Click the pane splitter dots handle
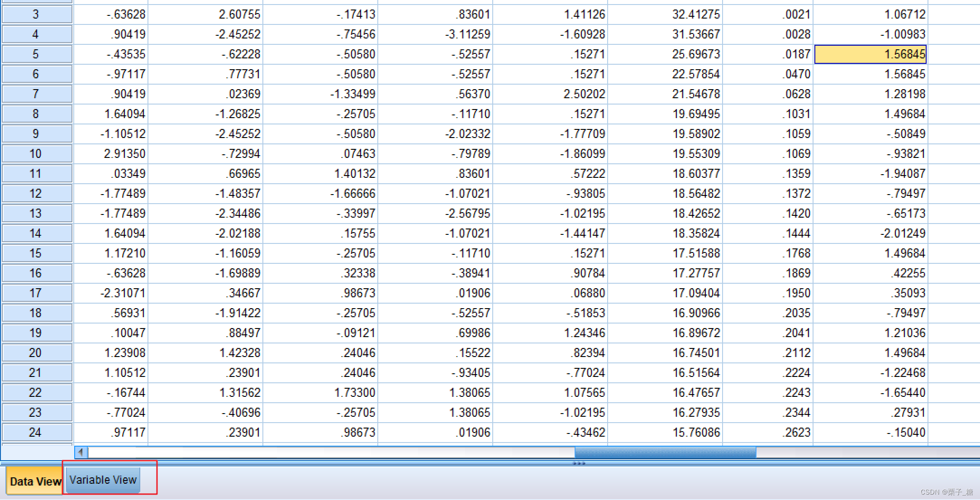The height and width of the screenshot is (500, 980). [x=579, y=463]
